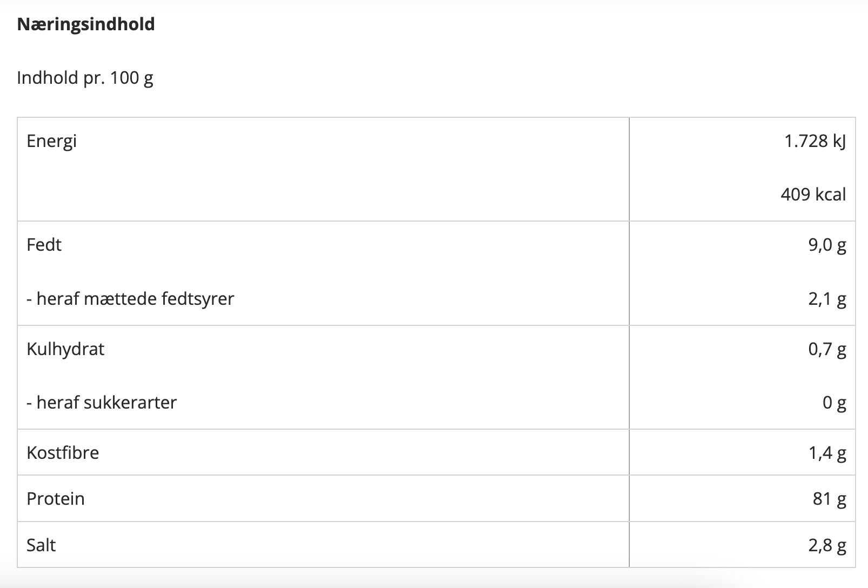Click the word Indhold above the table
This screenshot has height=588, width=868.
[x=48, y=78]
